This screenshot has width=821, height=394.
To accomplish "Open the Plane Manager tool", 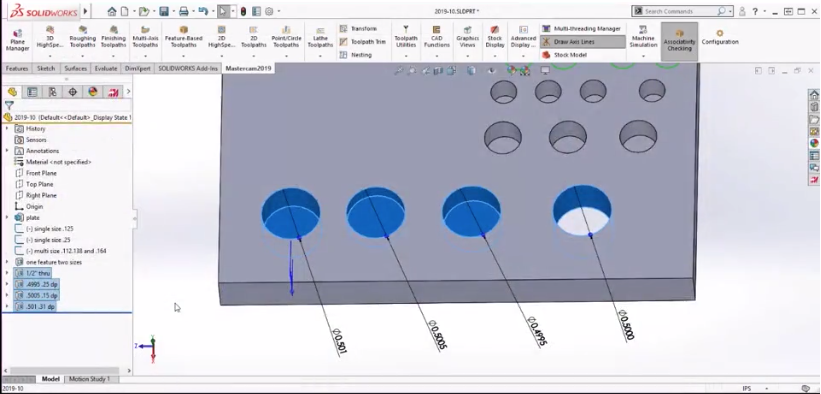I will (17, 40).
